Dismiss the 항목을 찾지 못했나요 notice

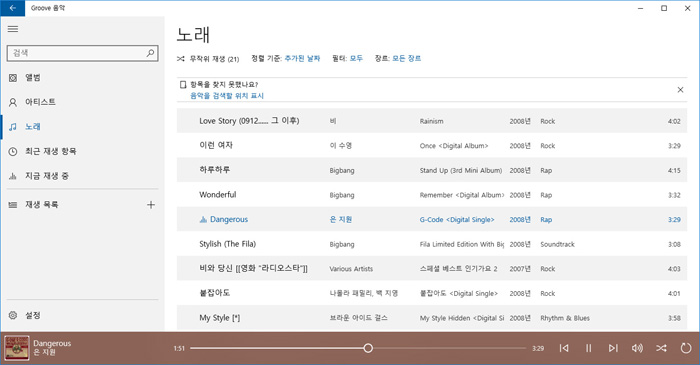point(680,90)
